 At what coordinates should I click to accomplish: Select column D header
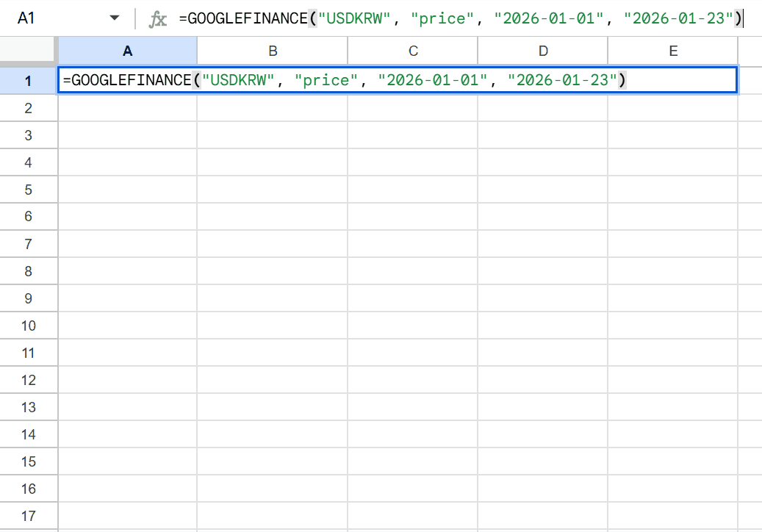tap(542, 51)
